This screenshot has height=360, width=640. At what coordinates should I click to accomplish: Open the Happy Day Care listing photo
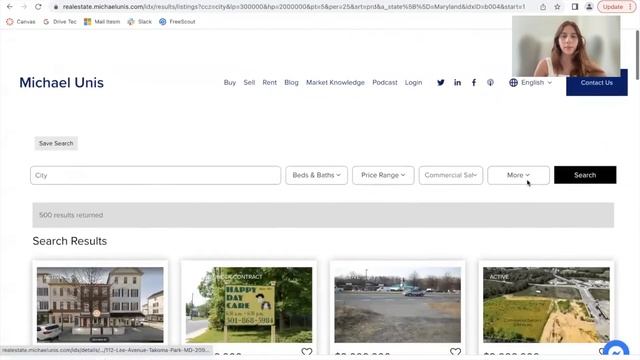pos(249,305)
